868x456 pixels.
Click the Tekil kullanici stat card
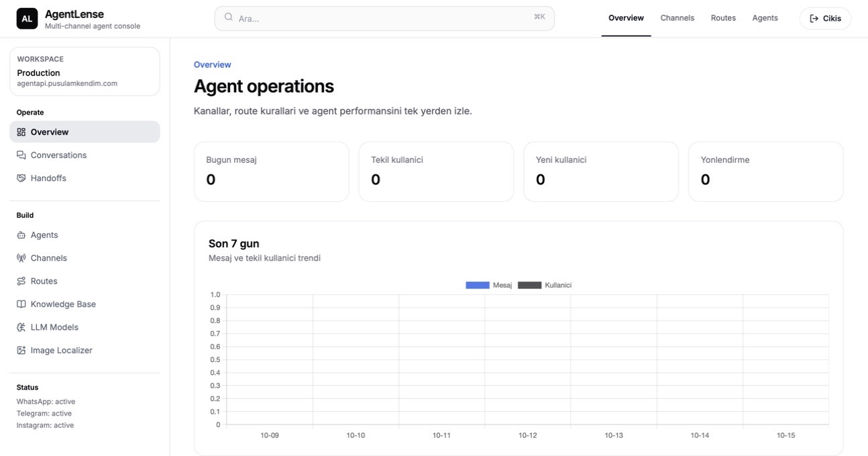[436, 172]
